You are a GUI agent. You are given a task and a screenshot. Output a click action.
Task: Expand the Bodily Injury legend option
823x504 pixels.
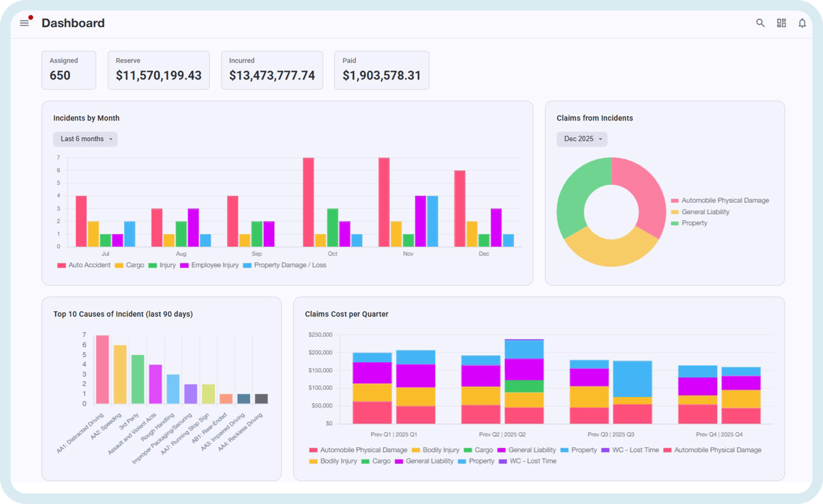pos(416,450)
